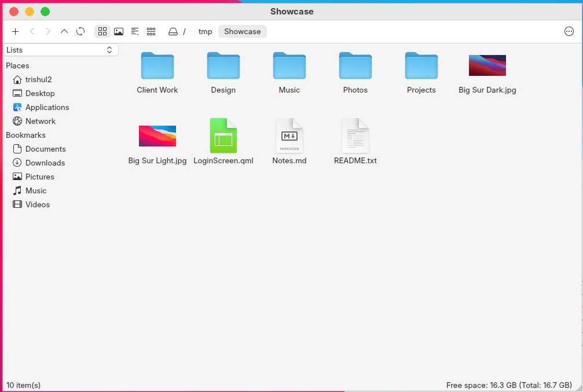This screenshot has height=392, width=583.
Task: Go forward with the right arrow
Action: [x=48, y=32]
